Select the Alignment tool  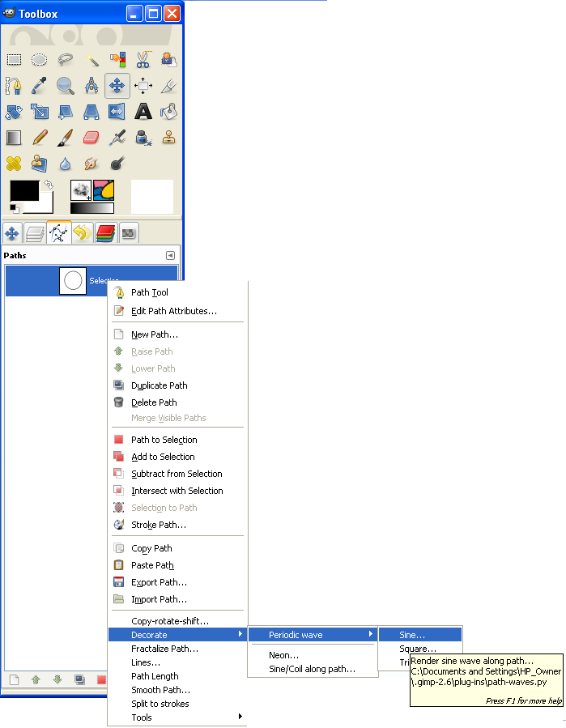(x=143, y=85)
